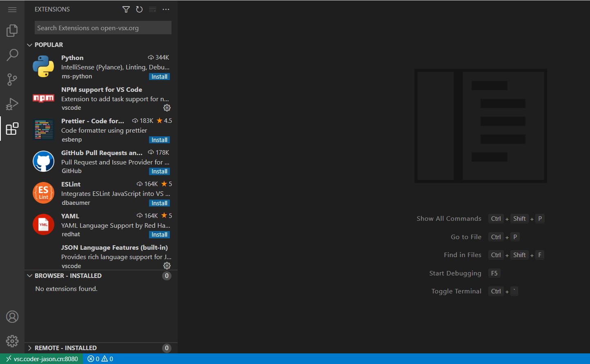Click the redhat publisher name

coord(71,234)
